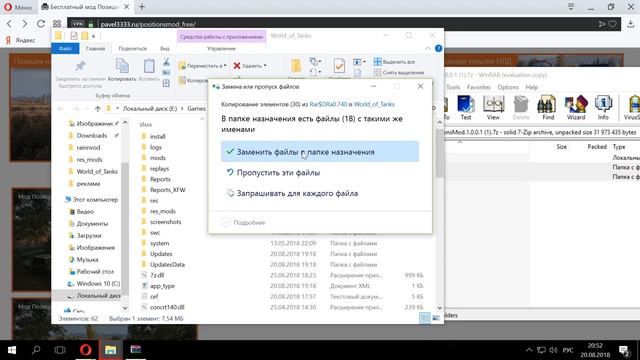Click Opera speed dial grid icon

coord(57,24)
